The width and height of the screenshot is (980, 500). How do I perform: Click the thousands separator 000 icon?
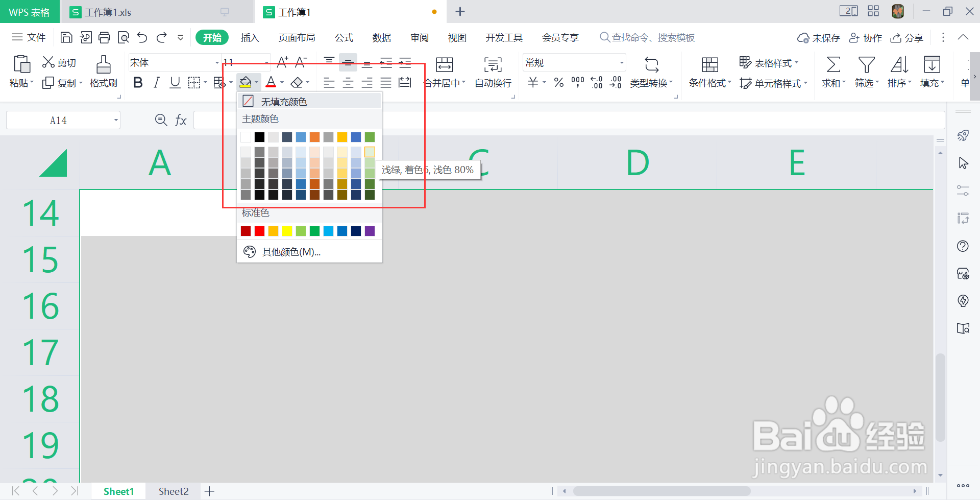(x=578, y=82)
